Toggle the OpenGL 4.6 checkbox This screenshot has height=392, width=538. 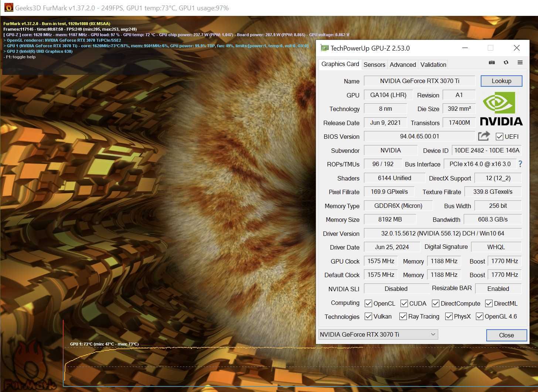(x=480, y=316)
